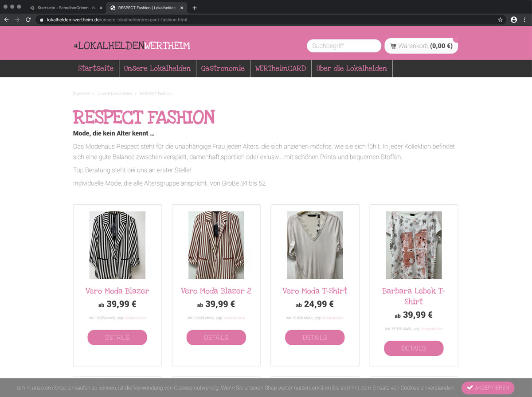This screenshot has width=532, height=397.
Task: Click Versandkosten link under Vero Moda T-Shirt
Action: coord(332,318)
